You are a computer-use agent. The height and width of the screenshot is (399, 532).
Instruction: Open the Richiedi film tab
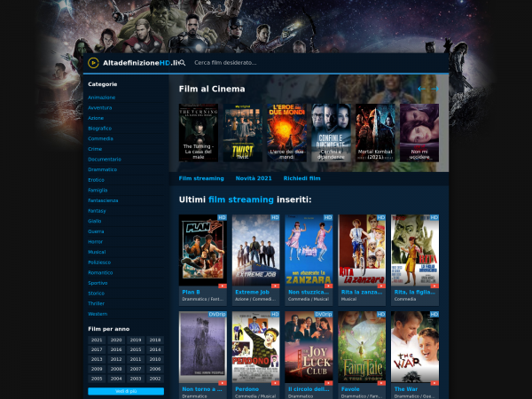301,178
